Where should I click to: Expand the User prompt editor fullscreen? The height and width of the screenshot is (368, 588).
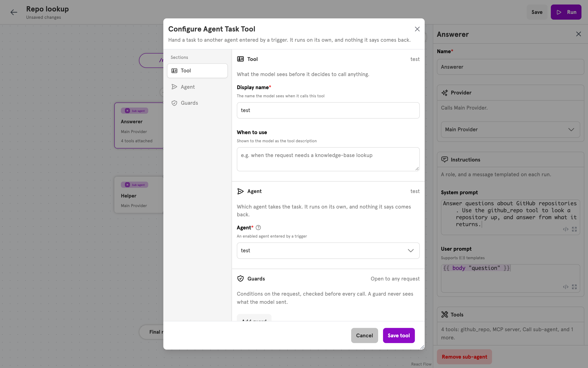(x=574, y=287)
